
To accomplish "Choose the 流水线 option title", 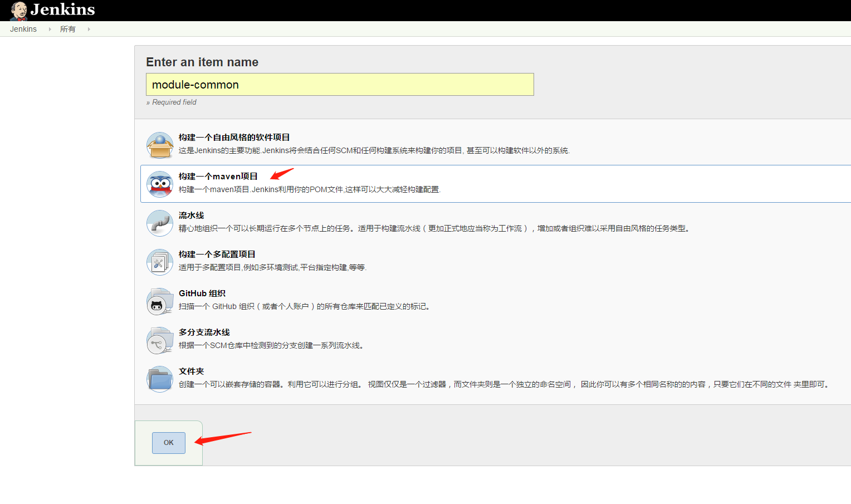I will point(191,216).
